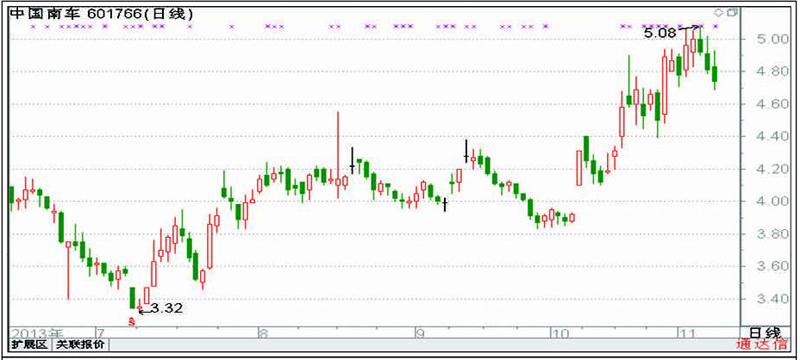
Task: Click the 5.08 highest price annotation
Action: tap(659, 34)
